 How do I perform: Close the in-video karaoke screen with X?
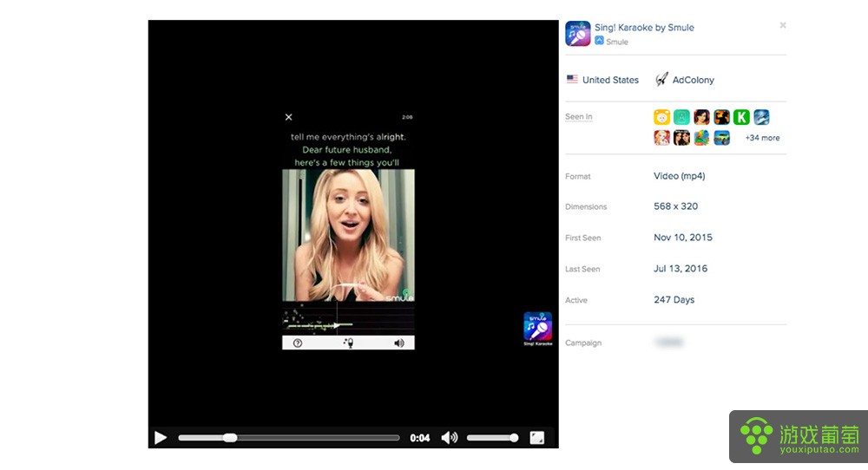coord(289,117)
